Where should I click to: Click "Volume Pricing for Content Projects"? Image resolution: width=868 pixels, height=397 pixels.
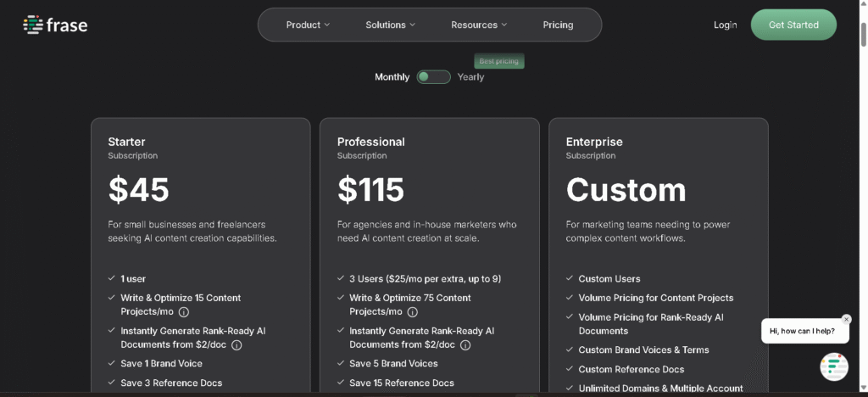(656, 298)
